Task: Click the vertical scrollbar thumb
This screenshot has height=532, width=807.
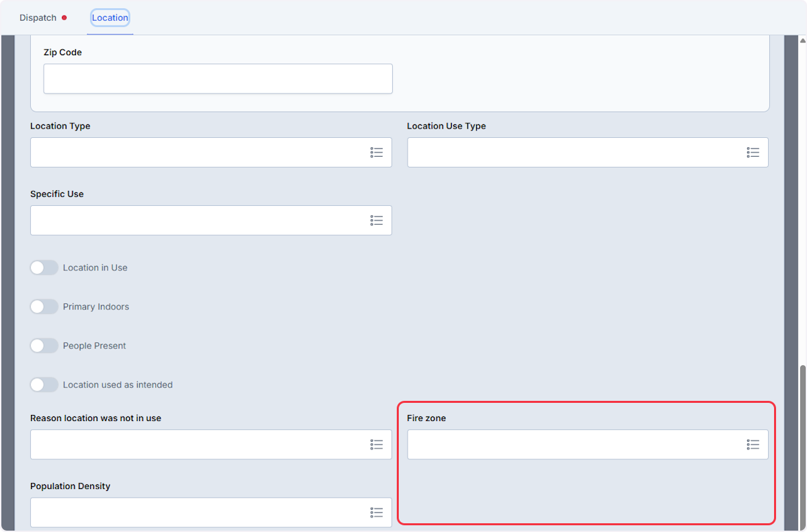Action: coord(802,447)
